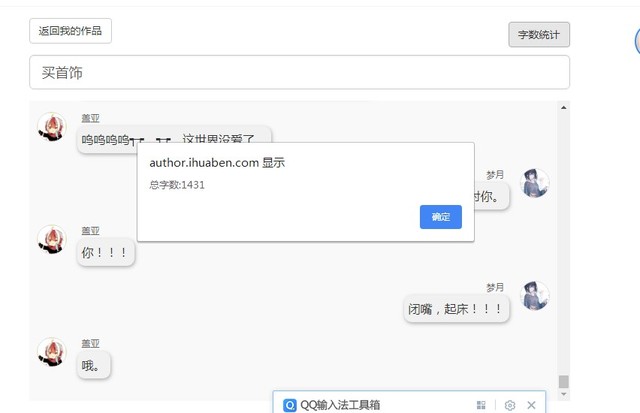Click 盖亚's avatar beside 哦。 message

click(x=51, y=352)
